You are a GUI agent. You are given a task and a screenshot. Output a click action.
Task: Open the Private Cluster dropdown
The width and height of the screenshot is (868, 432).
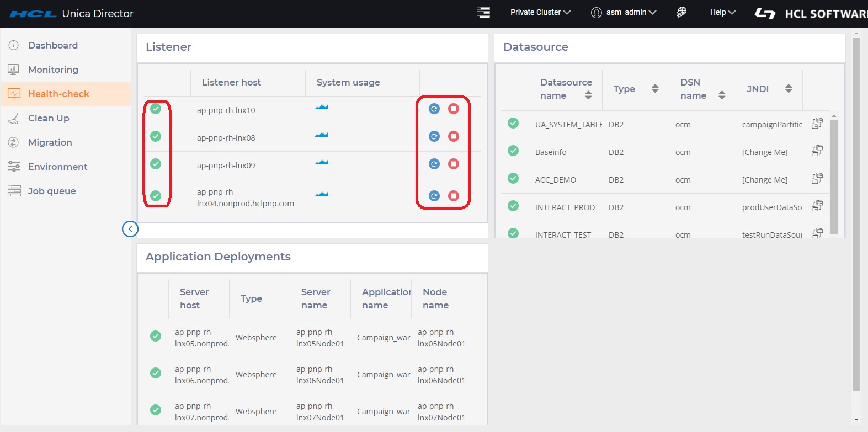click(540, 12)
